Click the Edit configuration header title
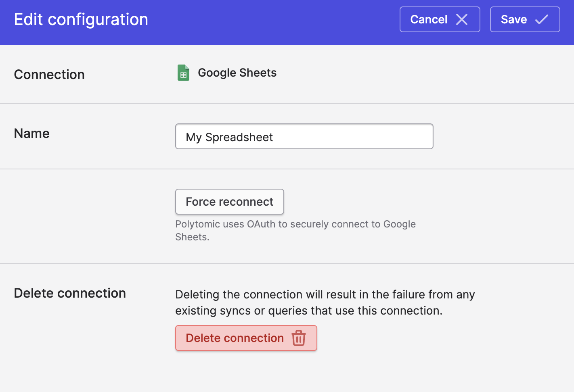Viewport: 574px width, 392px height. 81,19
